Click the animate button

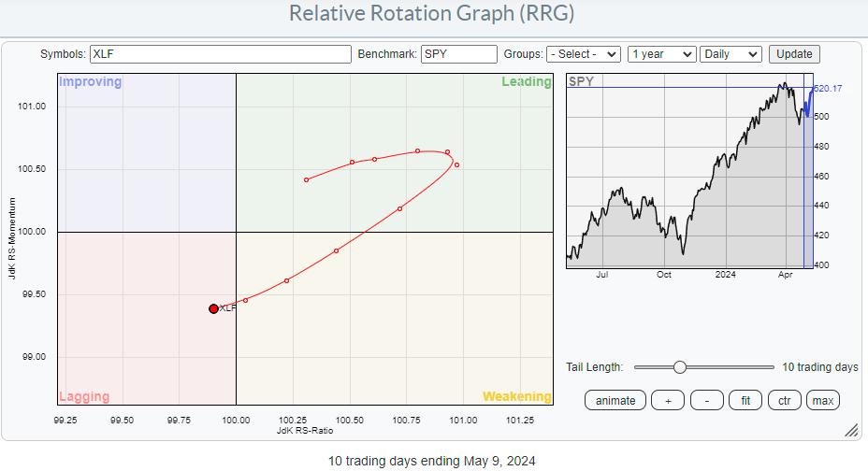615,400
